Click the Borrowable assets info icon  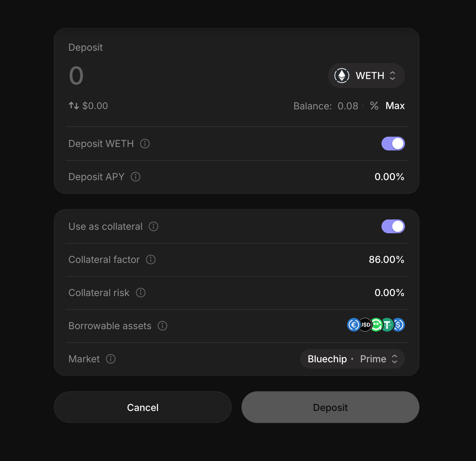(162, 326)
